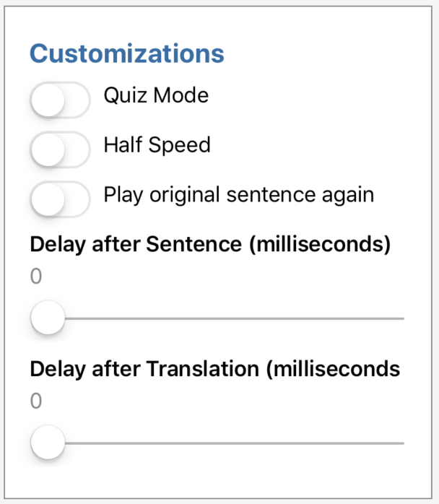Screen dimensions: 439x504
Task: Click the Delay after Sentence (milliseconds) label
Action: [x=210, y=245]
